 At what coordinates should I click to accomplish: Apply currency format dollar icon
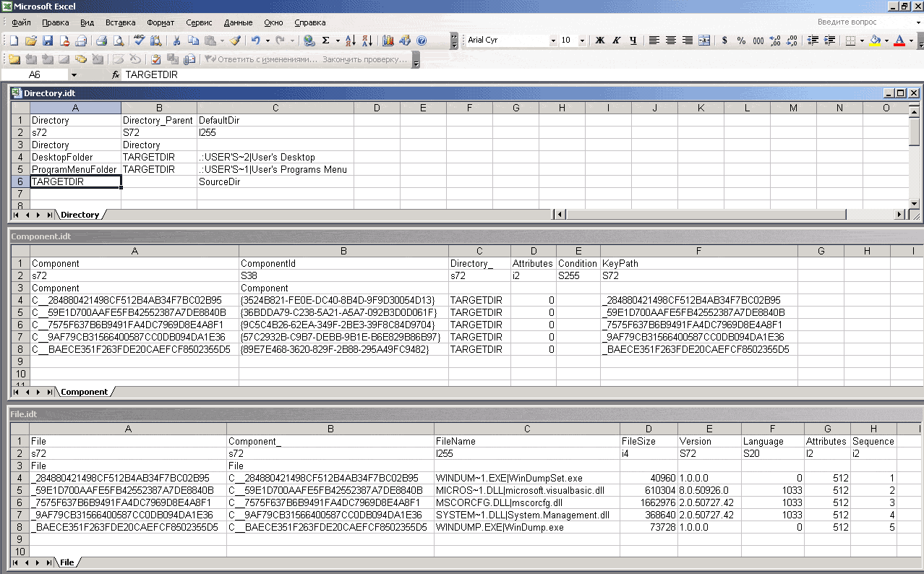724,40
